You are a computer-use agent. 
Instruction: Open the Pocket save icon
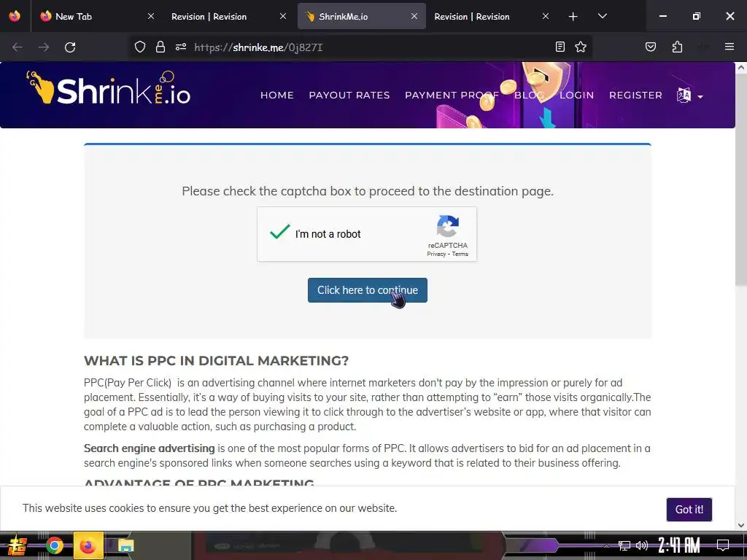coord(651,47)
